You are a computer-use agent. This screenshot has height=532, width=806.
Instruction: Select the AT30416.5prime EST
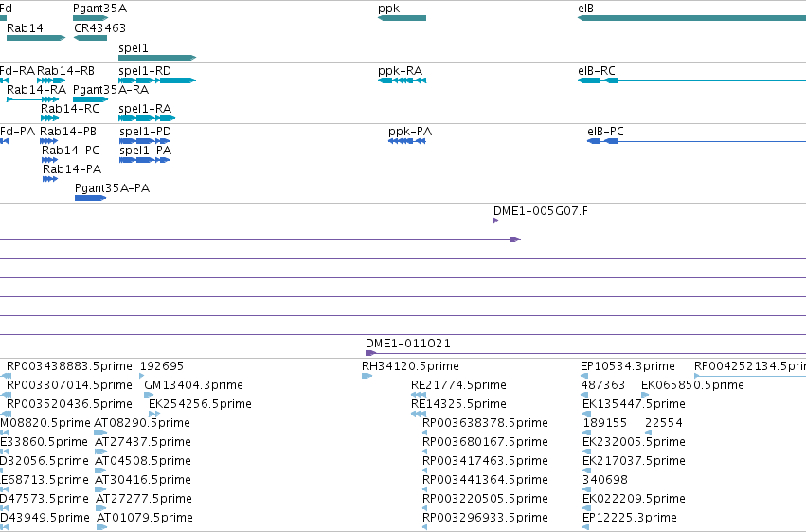point(100,488)
